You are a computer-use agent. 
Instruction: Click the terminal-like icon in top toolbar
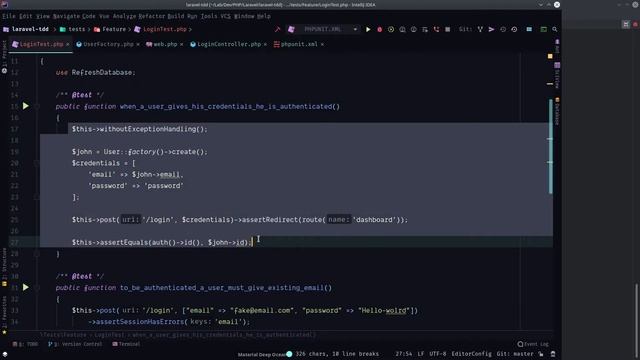tap(544, 29)
